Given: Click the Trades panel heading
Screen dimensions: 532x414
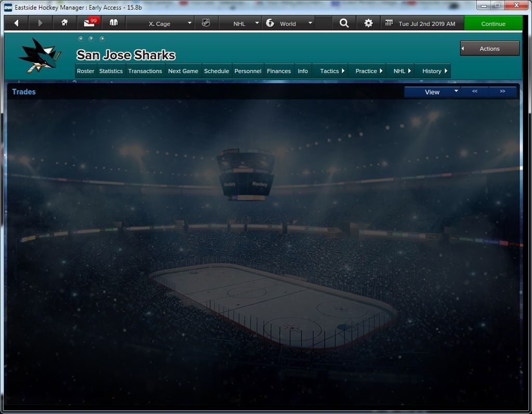Looking at the screenshot, I should pyautogui.click(x=24, y=92).
